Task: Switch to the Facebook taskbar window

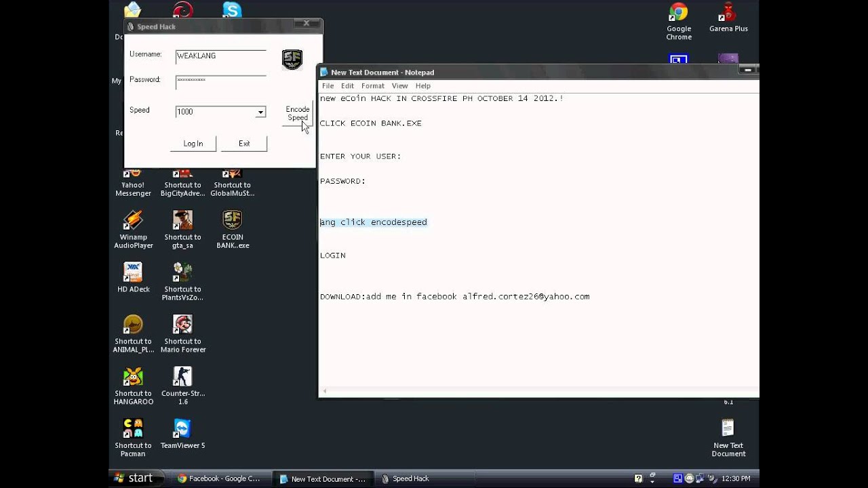Action: coord(220,478)
